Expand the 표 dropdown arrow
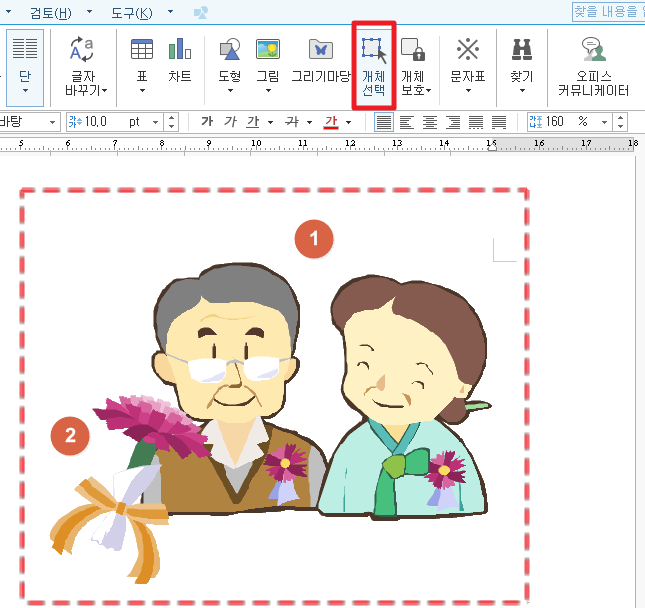Viewport: 645px width, 608px height. [142, 91]
